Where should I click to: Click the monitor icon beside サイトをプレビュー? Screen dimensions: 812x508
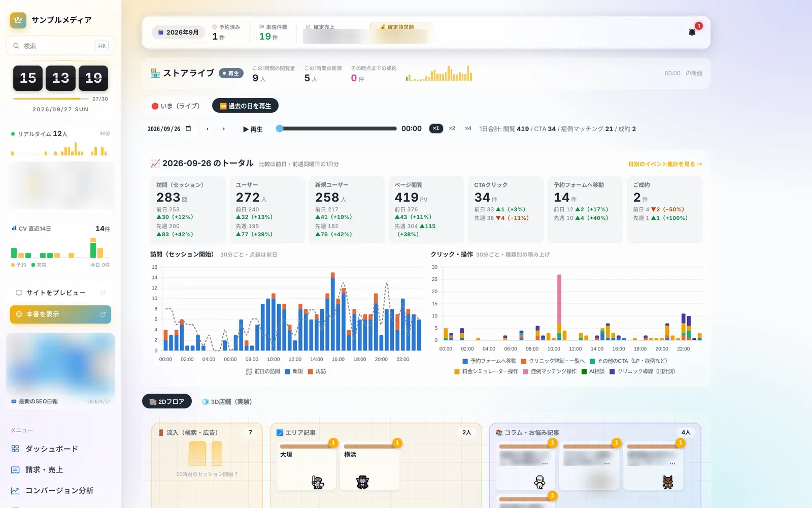tap(19, 293)
